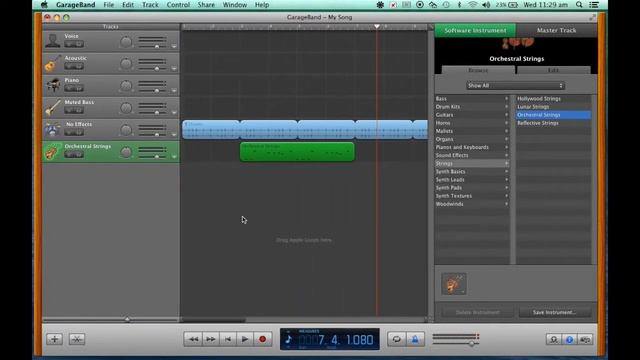This screenshot has height=360, width=640.
Task: Click the Acoustic guitar track icon
Action: 53,63
